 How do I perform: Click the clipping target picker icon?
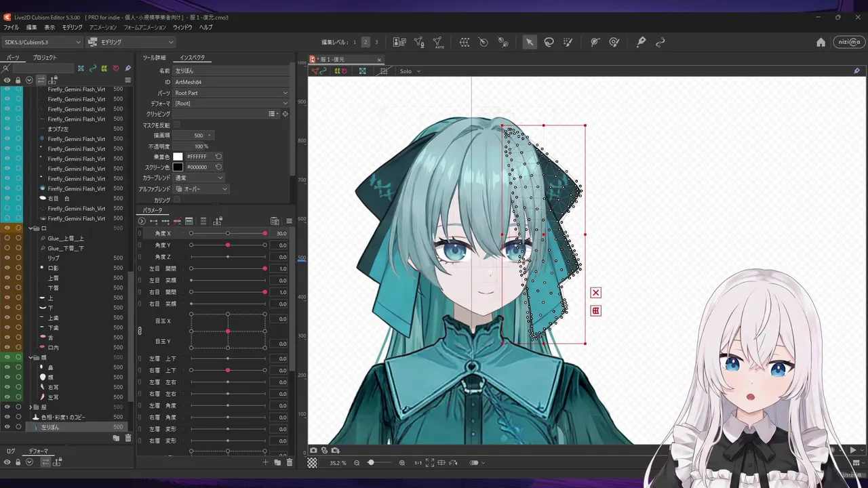(285, 114)
